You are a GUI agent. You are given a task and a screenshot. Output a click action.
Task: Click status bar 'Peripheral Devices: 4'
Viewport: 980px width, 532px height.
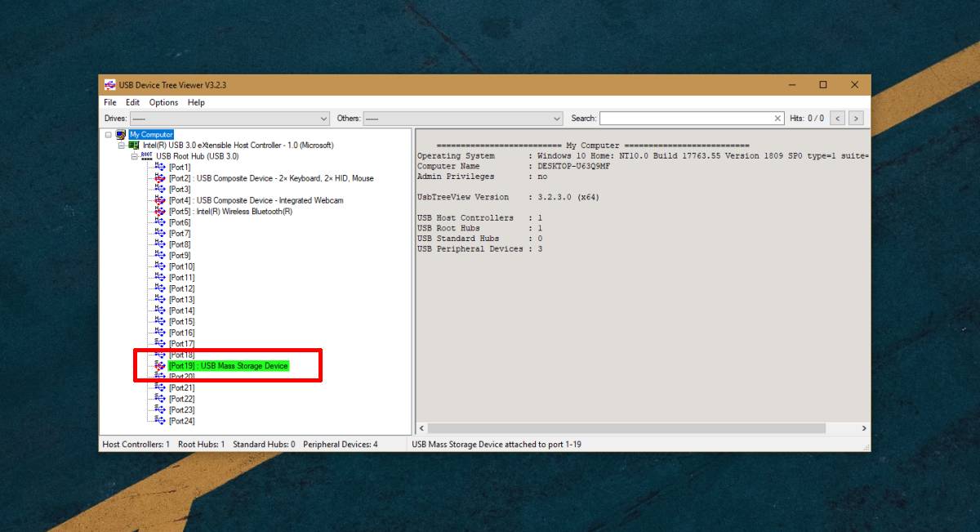pos(341,445)
